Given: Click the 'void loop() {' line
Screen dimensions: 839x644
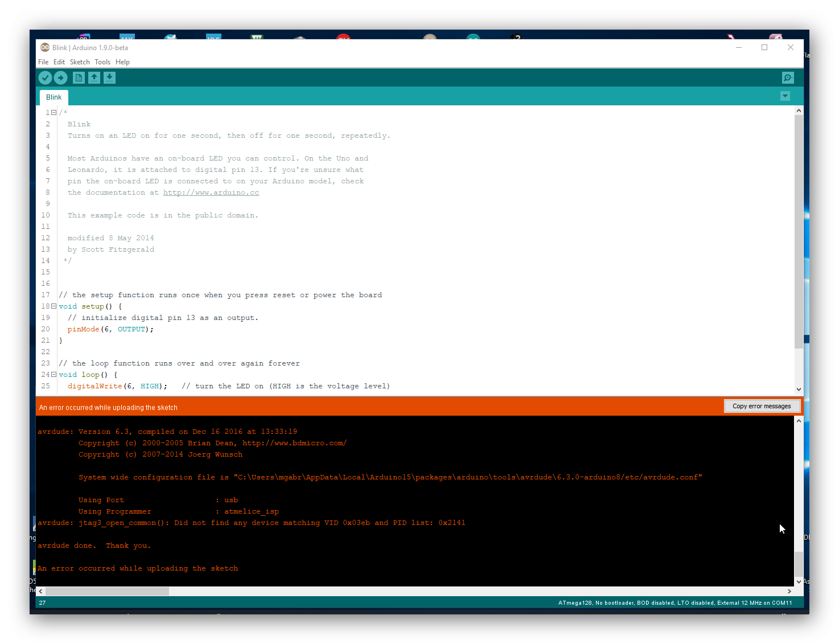Looking at the screenshot, I should pos(88,375).
